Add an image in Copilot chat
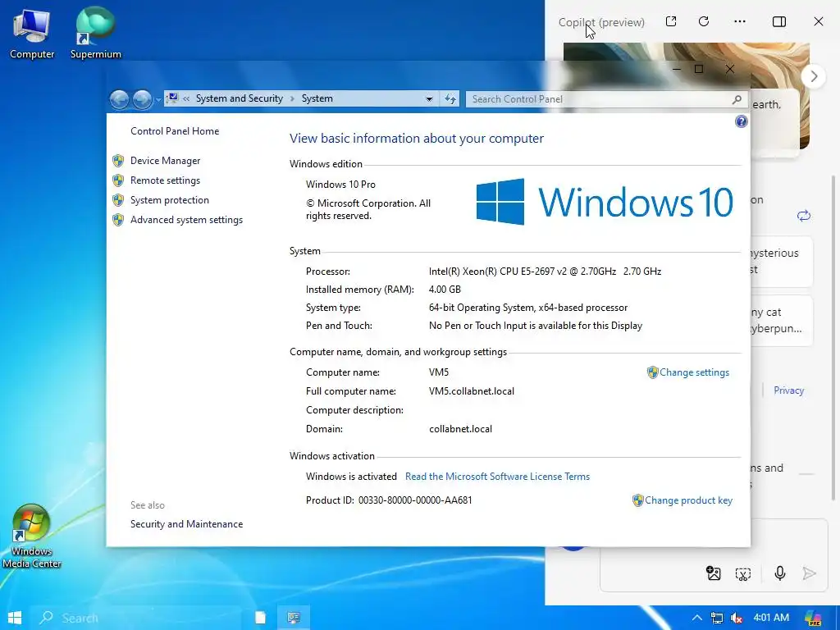This screenshot has width=840, height=630. [x=714, y=573]
